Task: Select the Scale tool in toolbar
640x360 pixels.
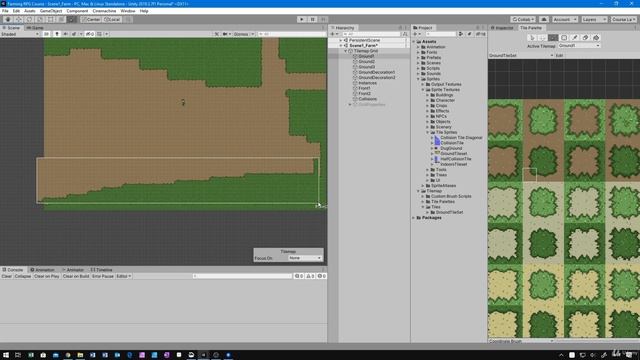Action: pos(40,19)
